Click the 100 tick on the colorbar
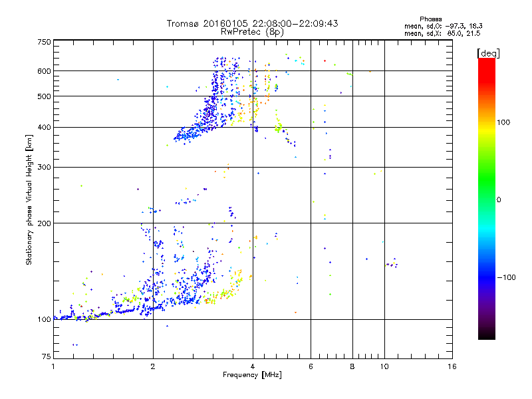532x399 pixels. (503, 122)
